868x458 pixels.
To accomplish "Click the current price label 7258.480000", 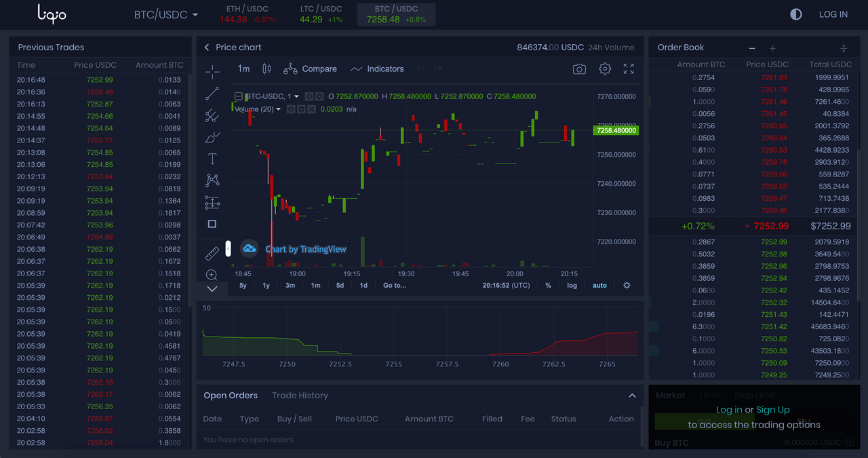I will [616, 130].
